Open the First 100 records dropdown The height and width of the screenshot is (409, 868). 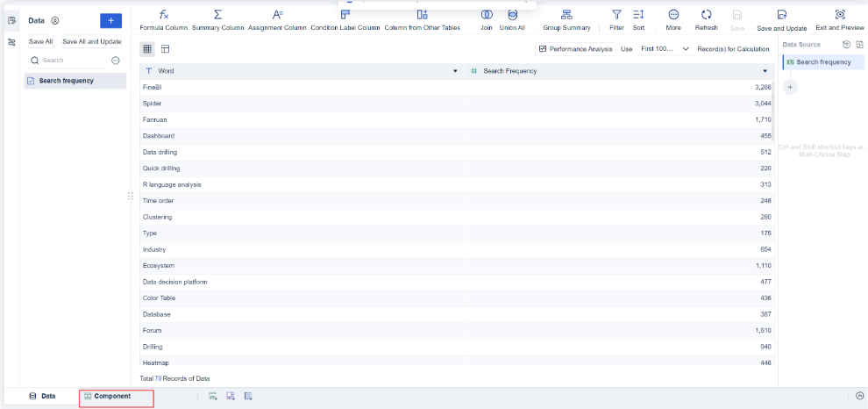(665, 49)
